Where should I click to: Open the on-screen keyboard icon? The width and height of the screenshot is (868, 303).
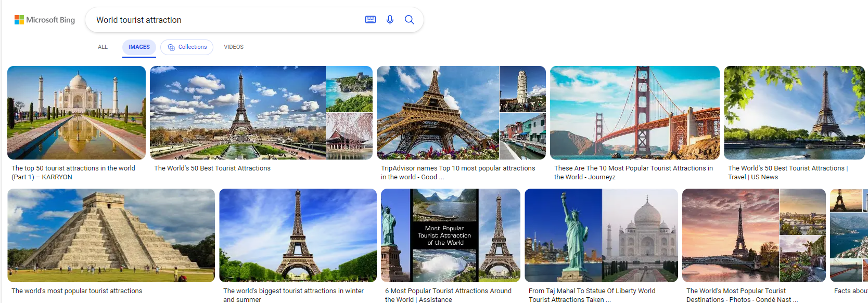click(x=370, y=20)
